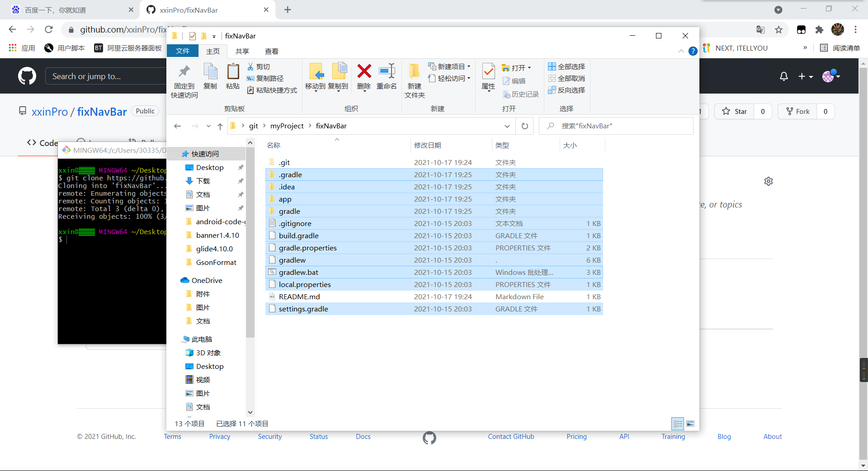Open GsonFormat in quick access
Viewport: 868px width, 471px height.
(x=216, y=263)
